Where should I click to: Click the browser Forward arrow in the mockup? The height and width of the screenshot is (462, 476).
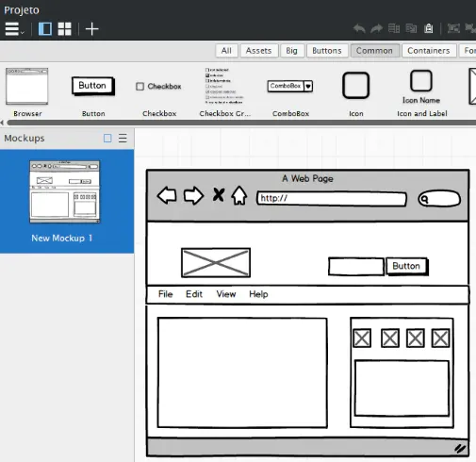point(193,195)
